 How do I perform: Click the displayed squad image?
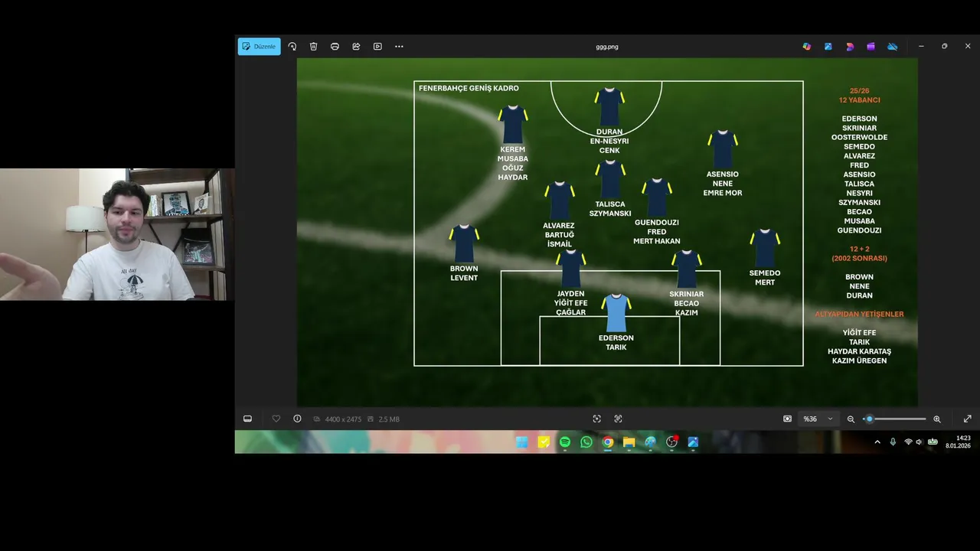coord(607,232)
